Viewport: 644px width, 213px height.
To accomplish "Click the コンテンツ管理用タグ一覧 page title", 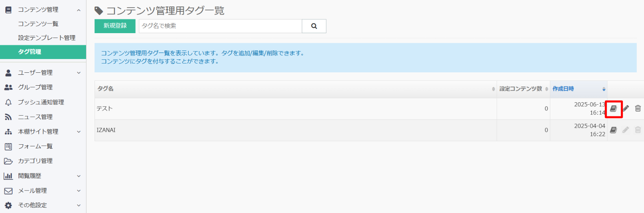I will (165, 11).
